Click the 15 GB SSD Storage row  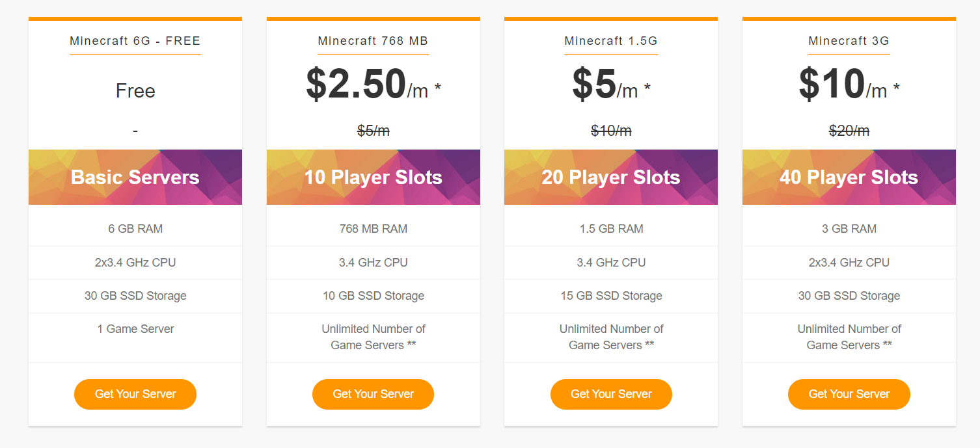click(x=611, y=296)
